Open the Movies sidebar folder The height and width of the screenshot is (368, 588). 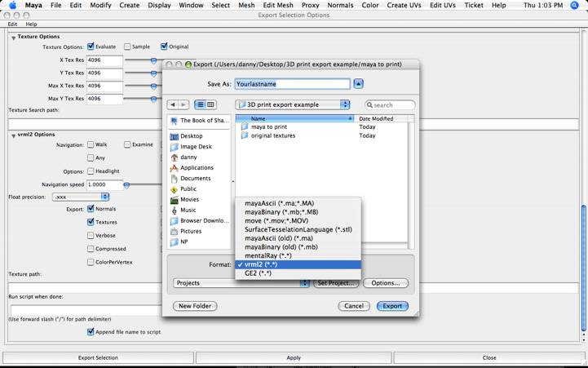[189, 200]
